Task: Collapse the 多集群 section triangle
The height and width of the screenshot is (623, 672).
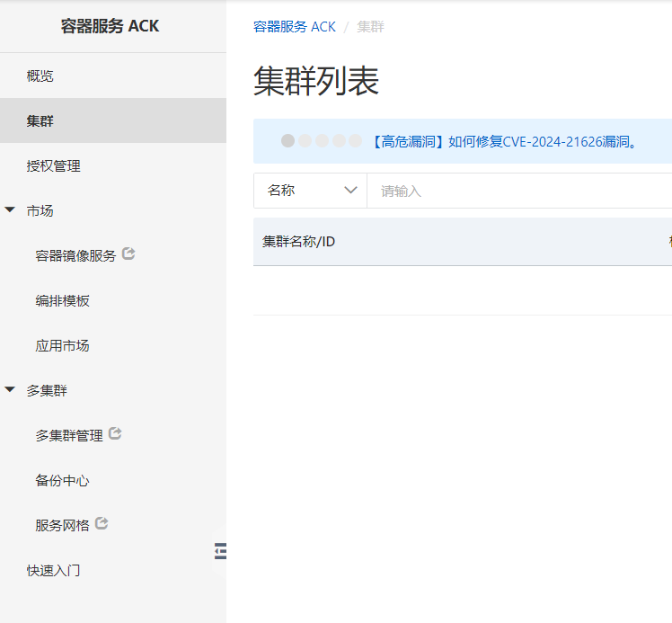Action: (x=10, y=389)
